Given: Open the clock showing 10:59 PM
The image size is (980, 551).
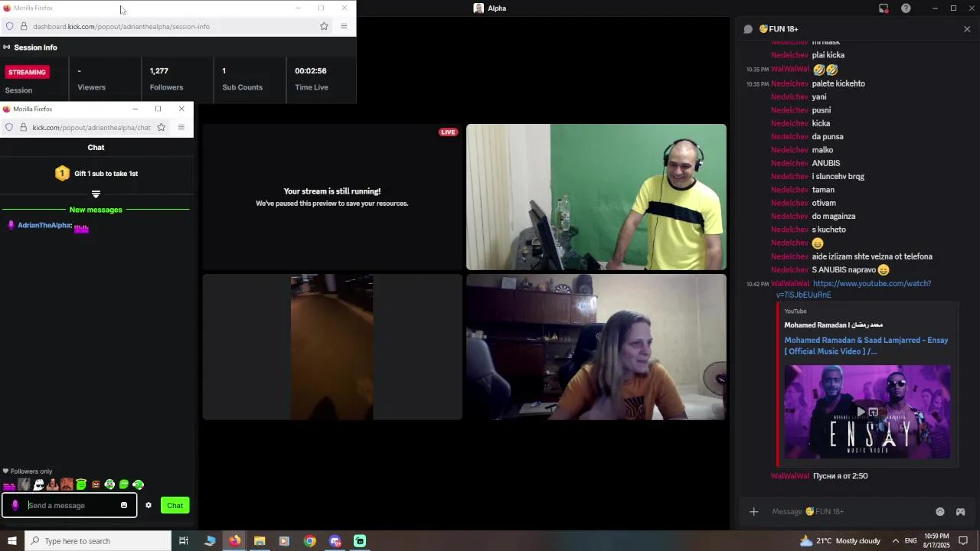Looking at the screenshot, I should tap(936, 541).
